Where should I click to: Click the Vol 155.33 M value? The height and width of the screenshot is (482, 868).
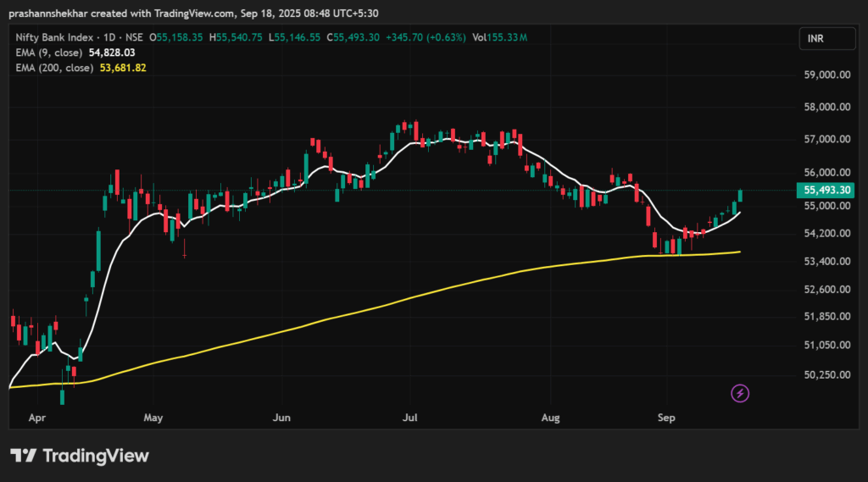point(500,37)
